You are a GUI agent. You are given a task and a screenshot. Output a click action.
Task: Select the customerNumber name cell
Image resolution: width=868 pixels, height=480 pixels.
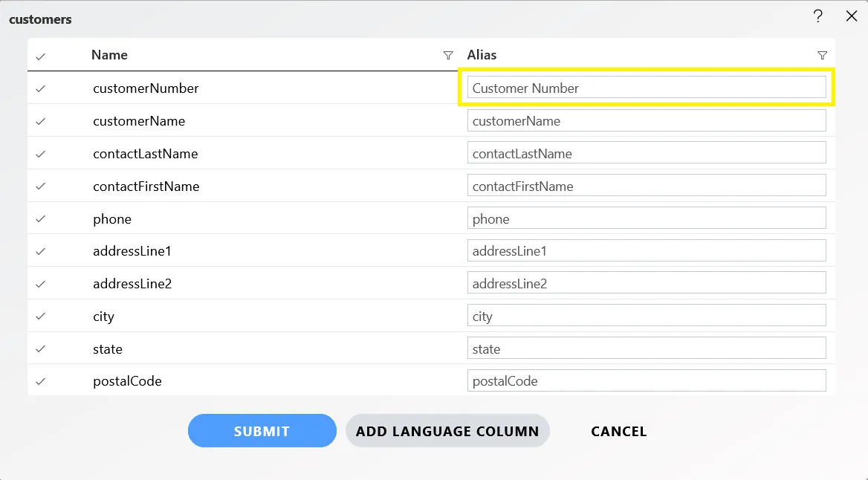point(146,88)
